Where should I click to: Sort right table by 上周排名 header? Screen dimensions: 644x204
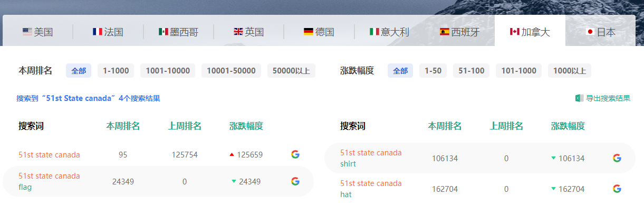tap(506, 126)
